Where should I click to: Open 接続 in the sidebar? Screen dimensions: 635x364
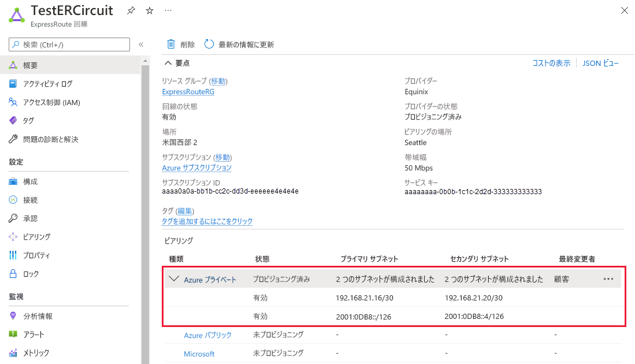[x=31, y=200]
